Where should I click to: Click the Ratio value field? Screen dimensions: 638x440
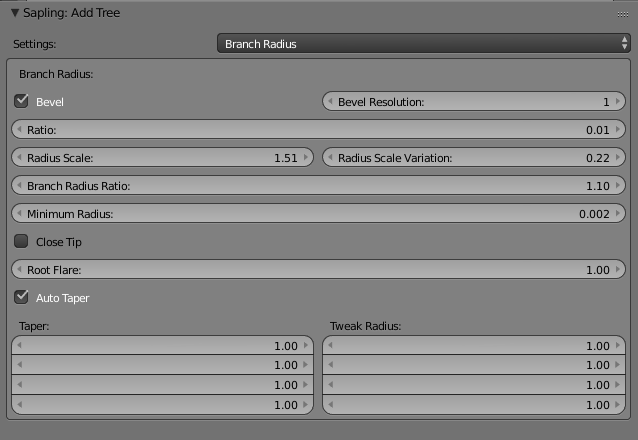[x=318, y=129]
